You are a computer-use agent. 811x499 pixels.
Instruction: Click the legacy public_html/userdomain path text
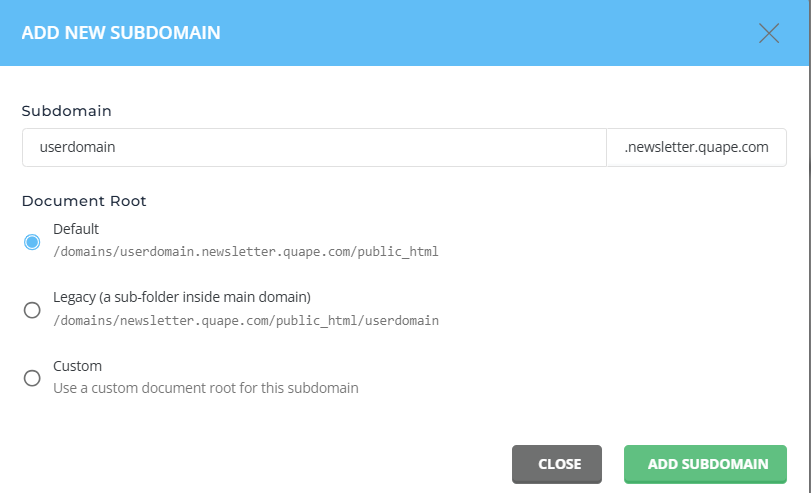246,321
